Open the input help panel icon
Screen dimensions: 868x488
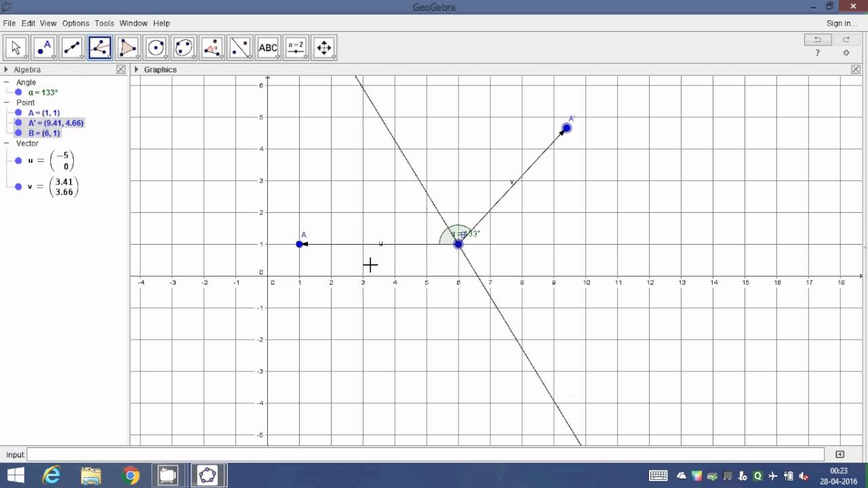tap(840, 455)
